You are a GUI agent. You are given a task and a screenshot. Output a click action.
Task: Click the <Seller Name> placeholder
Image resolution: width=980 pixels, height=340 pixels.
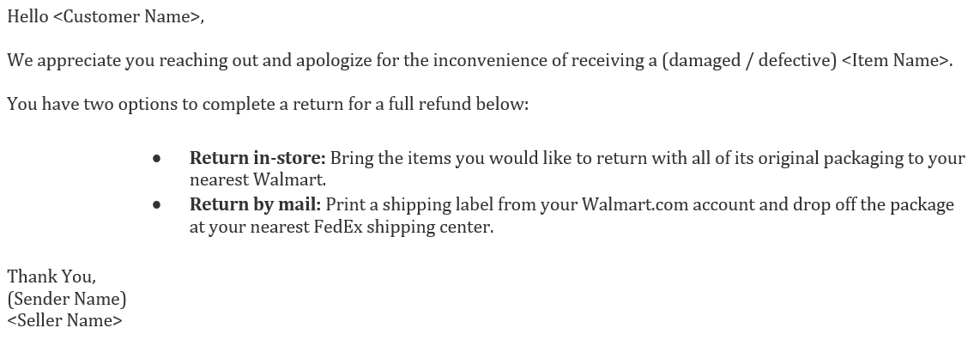64,320
